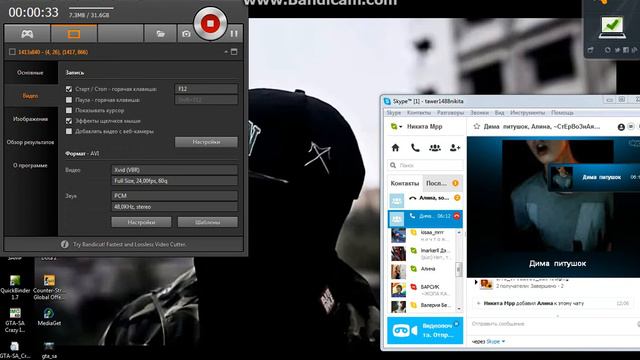
Task: Open Skype menu in Skype menu bar
Action: 393,113
